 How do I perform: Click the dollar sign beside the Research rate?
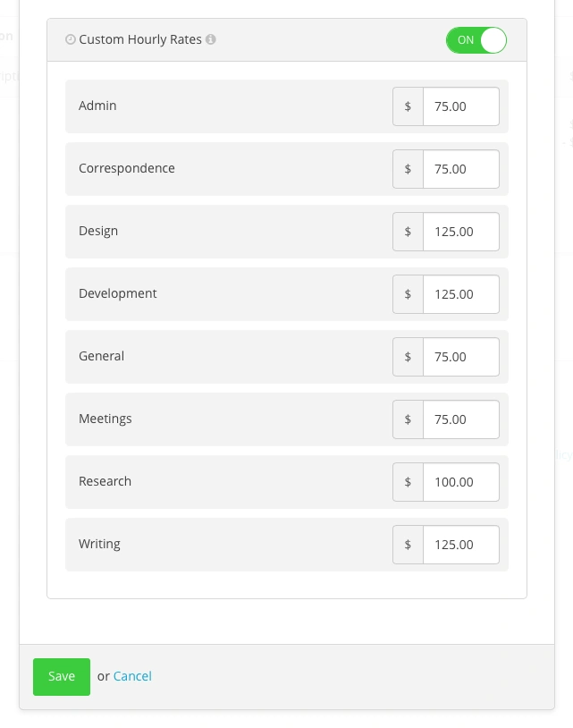(x=408, y=481)
